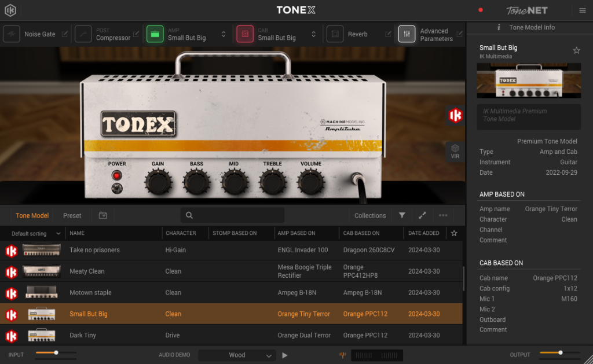Image resolution: width=593 pixels, height=364 pixels.
Task: Open the filter funnel icon
Action: coord(402,215)
